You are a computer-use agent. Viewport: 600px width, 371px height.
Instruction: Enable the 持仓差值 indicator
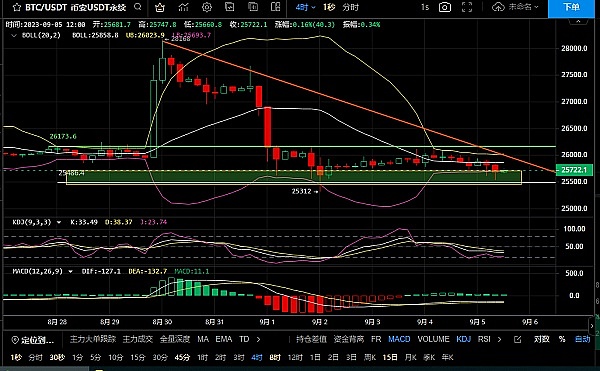[x=311, y=339]
